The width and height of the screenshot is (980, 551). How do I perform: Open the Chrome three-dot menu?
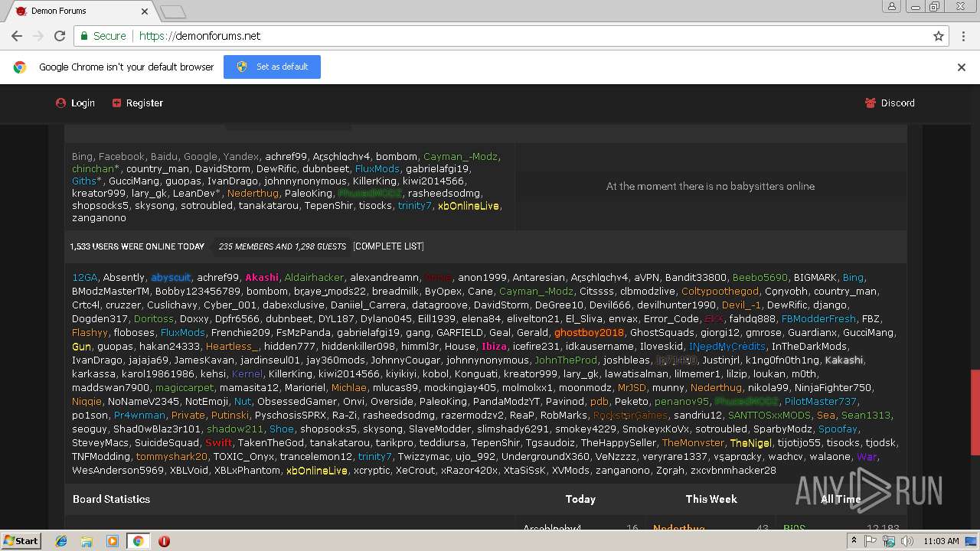pyautogui.click(x=963, y=36)
